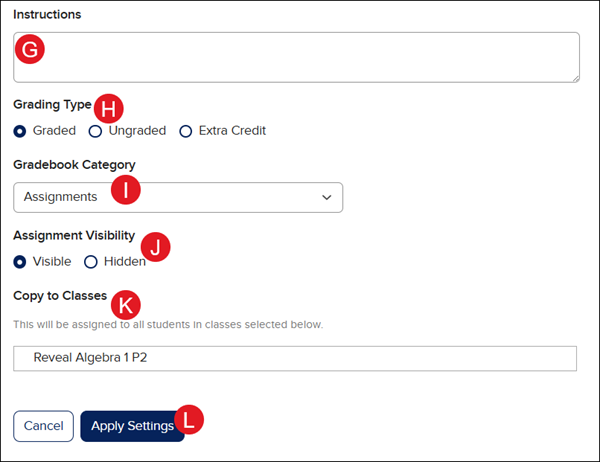Click the red J marker near Assignment Visibility
Viewport: 600px width, 462px height.
155,246
